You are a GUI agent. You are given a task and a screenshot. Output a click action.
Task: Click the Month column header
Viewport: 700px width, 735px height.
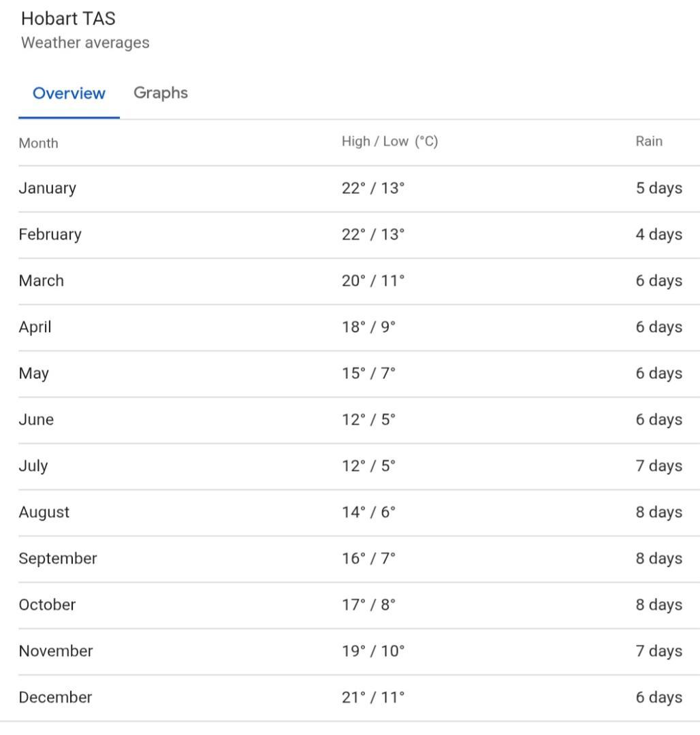[x=38, y=143]
